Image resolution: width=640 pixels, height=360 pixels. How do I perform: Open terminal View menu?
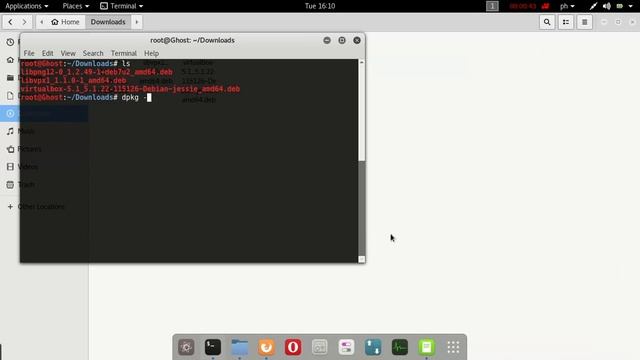[68, 53]
